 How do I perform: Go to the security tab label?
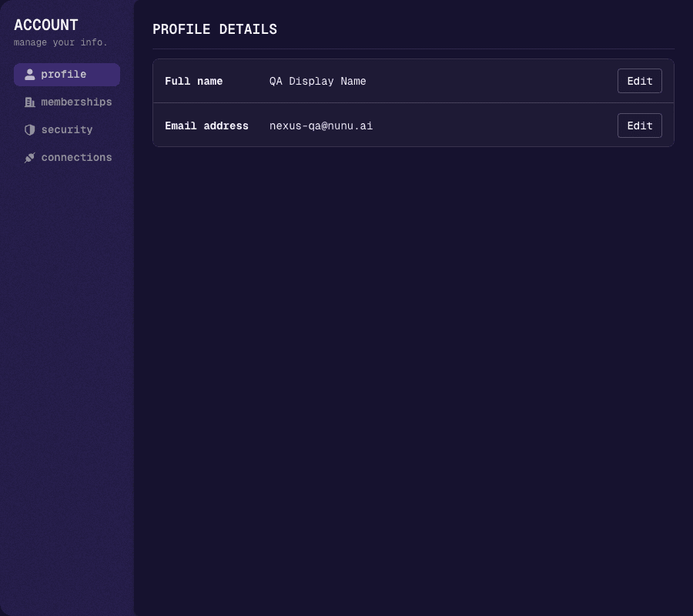point(67,130)
